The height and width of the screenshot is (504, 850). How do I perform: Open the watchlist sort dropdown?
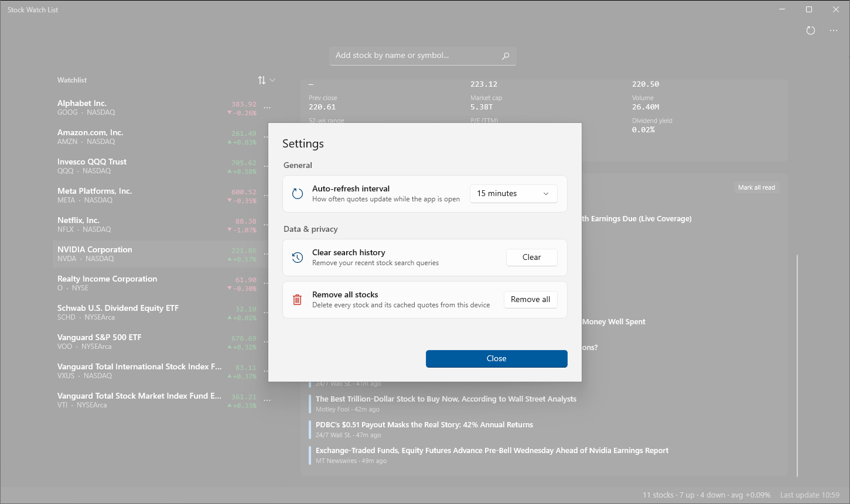pos(267,80)
